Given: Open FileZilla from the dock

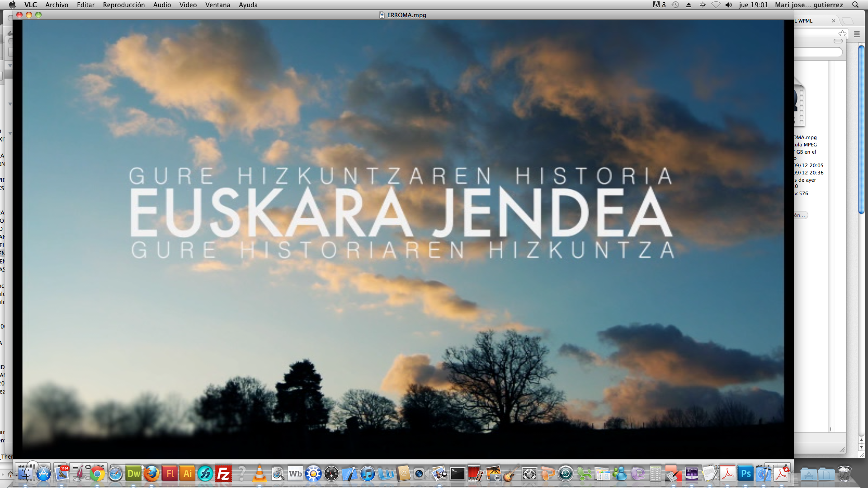Looking at the screenshot, I should [223, 474].
